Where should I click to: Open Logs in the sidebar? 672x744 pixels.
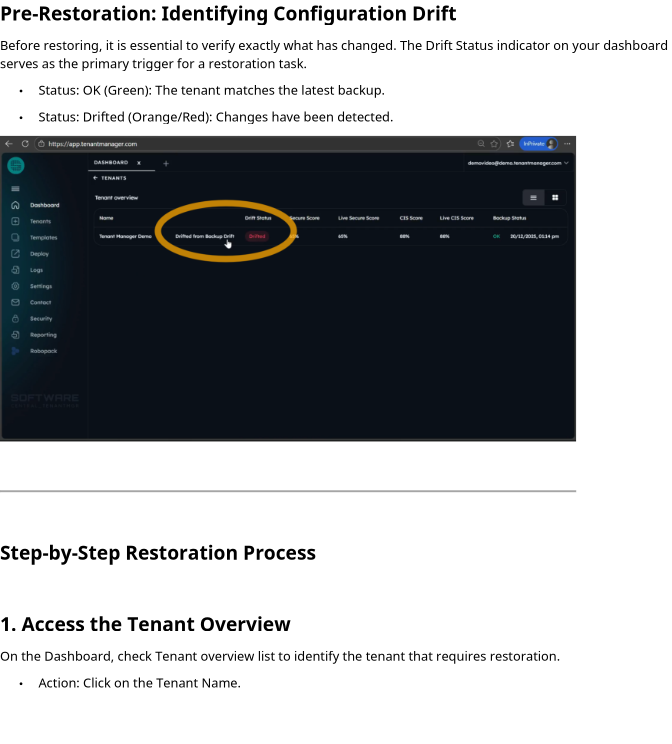pyautogui.click(x=15, y=270)
